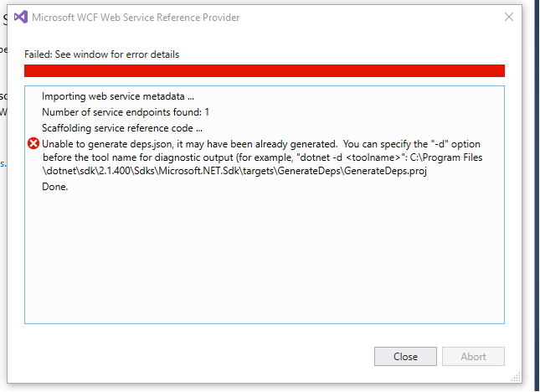Viewport: 540px width, 392px height.
Task: Select the 'Unable to generate deps.json' error line
Action: coord(261,143)
